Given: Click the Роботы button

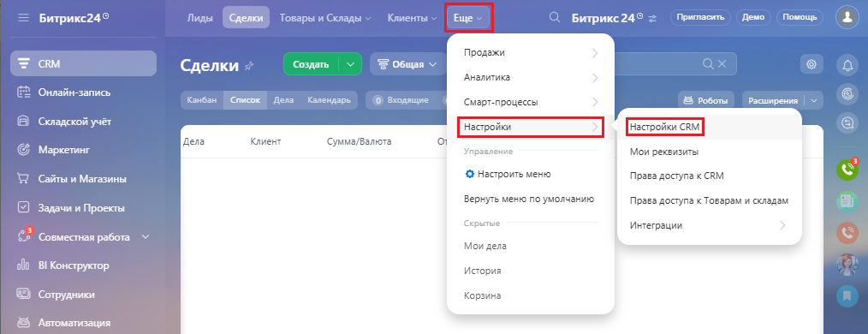Looking at the screenshot, I should (x=706, y=101).
